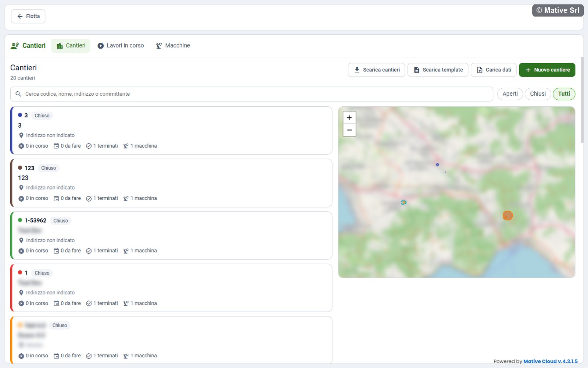Viewport: 588px width, 368px height.
Task: Open site card 1-53962
Action: point(171,236)
